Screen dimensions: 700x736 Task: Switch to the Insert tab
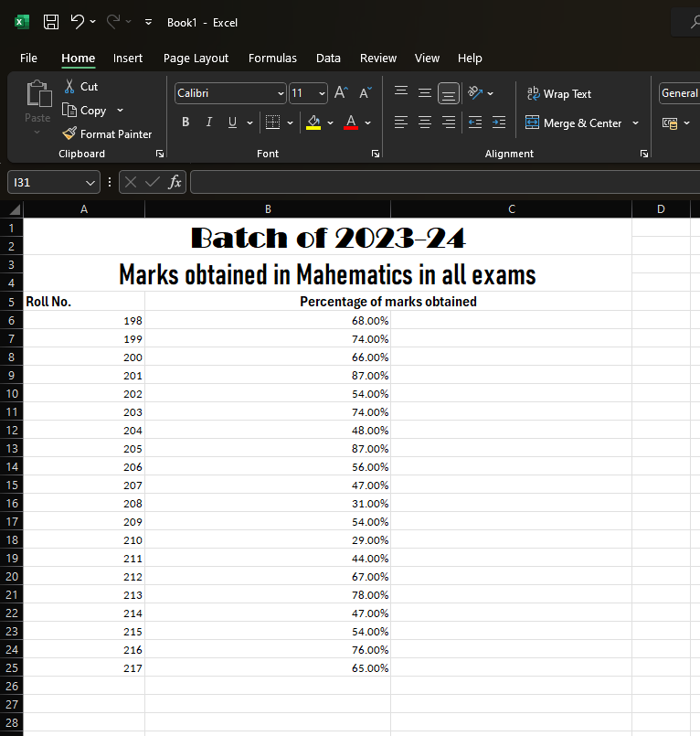click(x=128, y=59)
